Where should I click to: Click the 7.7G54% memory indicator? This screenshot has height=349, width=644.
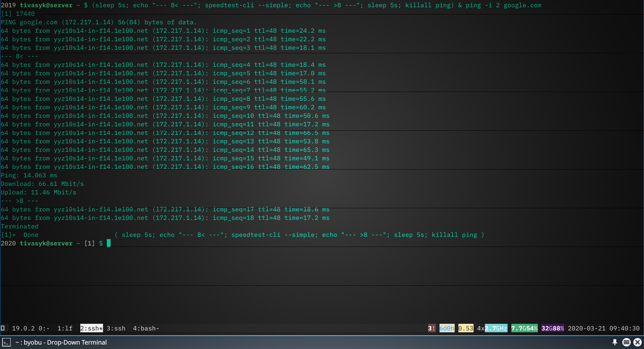click(524, 328)
